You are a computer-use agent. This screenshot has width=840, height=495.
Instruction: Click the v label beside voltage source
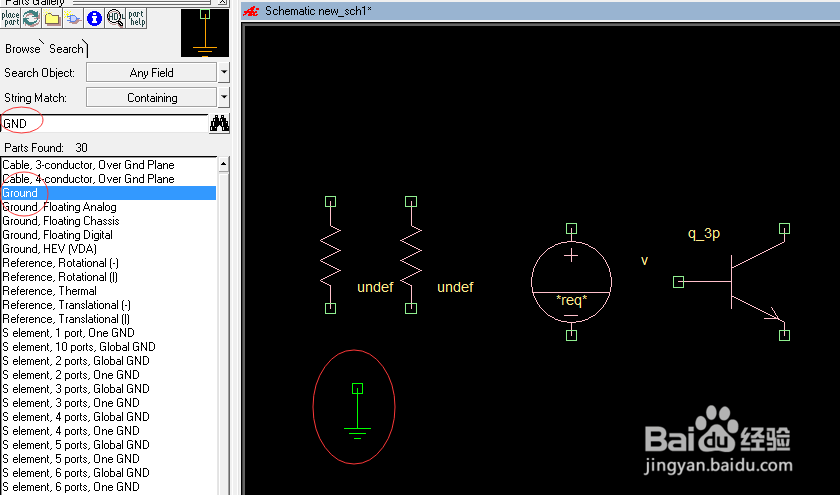[644, 261]
